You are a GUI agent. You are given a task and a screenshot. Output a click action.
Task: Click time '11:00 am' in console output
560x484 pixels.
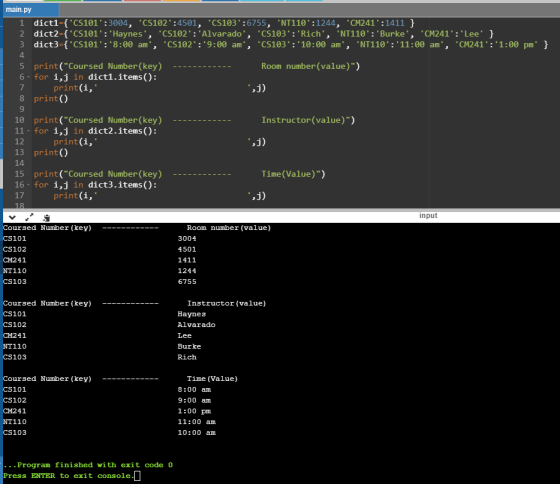[196, 422]
